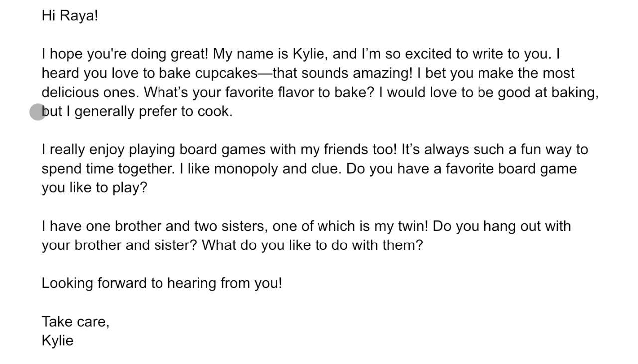This screenshot has height=364, width=638.
Task: Place cursor on the word 'together.'
Action: click(x=147, y=169)
